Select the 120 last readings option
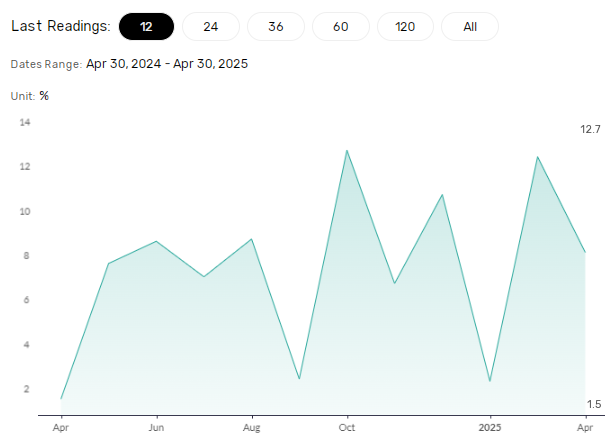The height and width of the screenshot is (442, 605). click(405, 27)
